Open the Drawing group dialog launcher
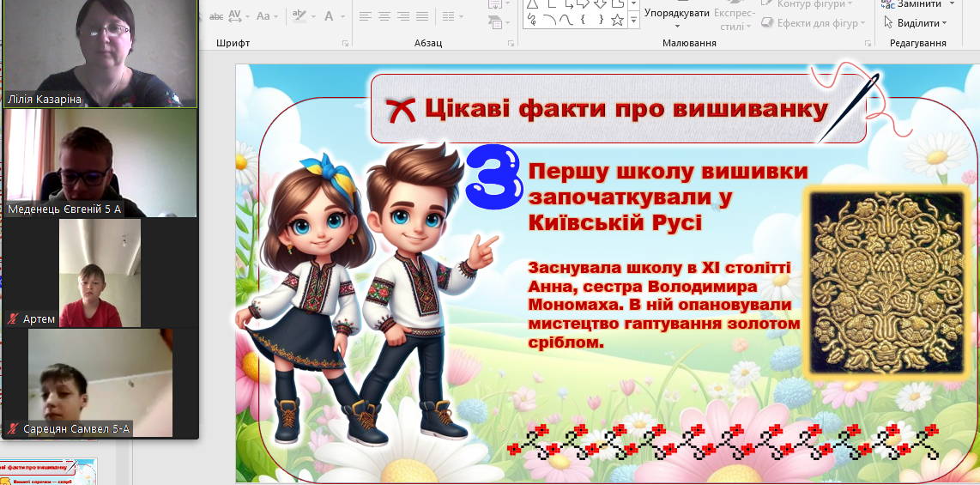The height and width of the screenshot is (485, 980). pos(868,43)
